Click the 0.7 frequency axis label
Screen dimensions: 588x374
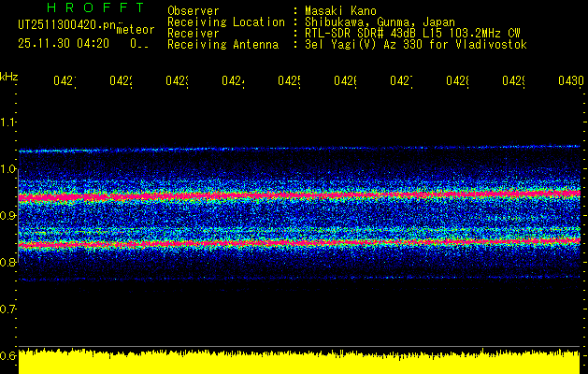pyautogui.click(x=7, y=309)
